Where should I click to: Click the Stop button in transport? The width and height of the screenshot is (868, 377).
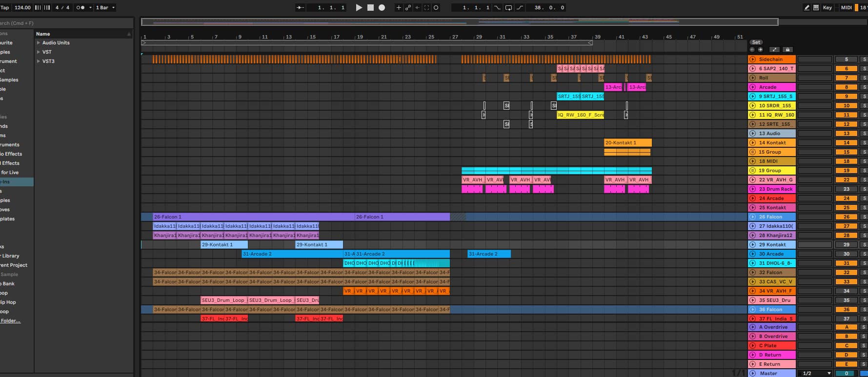tap(370, 7)
